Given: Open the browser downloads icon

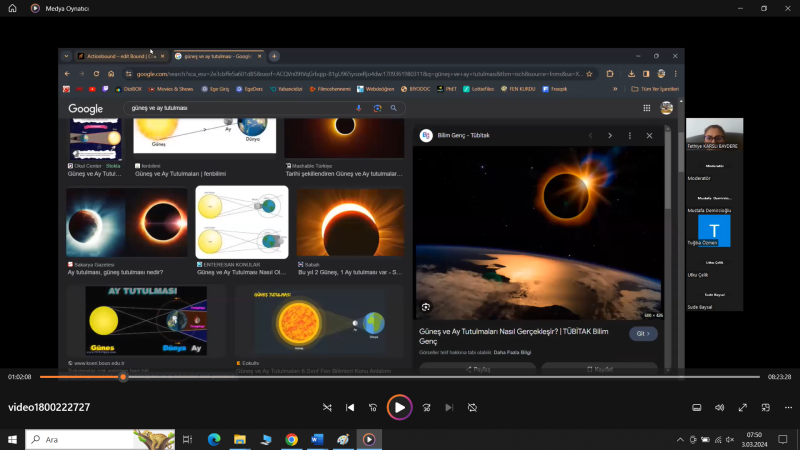Looking at the screenshot, I should point(631,74).
